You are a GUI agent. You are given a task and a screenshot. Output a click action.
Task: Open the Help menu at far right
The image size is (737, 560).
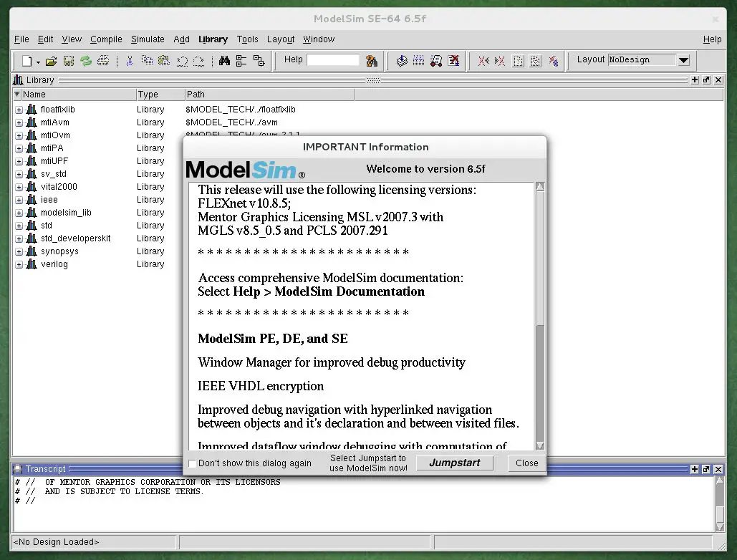pos(712,39)
